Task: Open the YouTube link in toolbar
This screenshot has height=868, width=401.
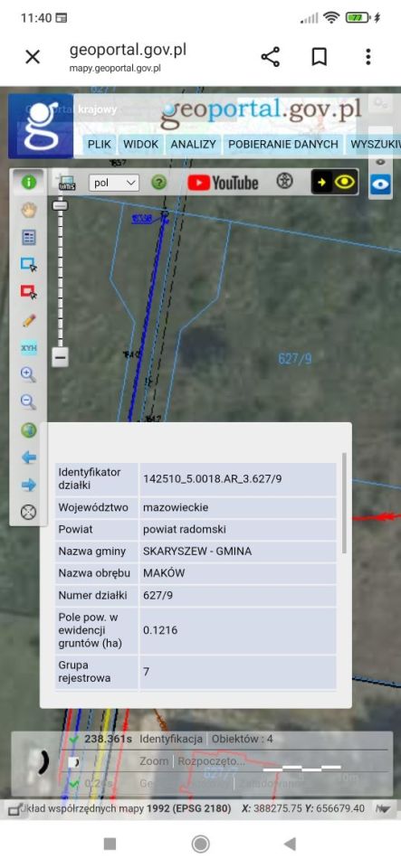Action: [223, 183]
